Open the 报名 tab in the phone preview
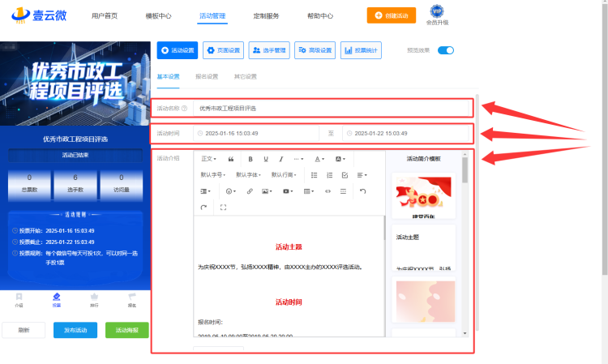Screen dimensions: 608x364 132,301
